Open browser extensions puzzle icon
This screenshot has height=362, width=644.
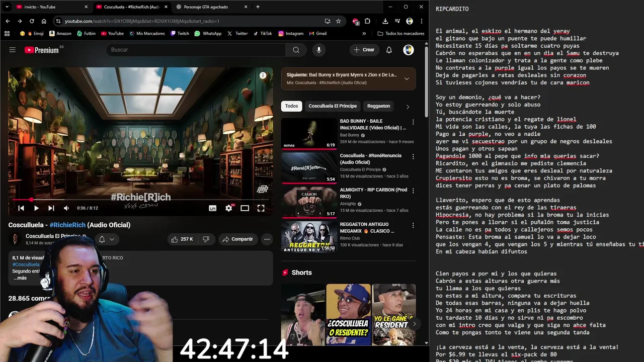point(367,21)
